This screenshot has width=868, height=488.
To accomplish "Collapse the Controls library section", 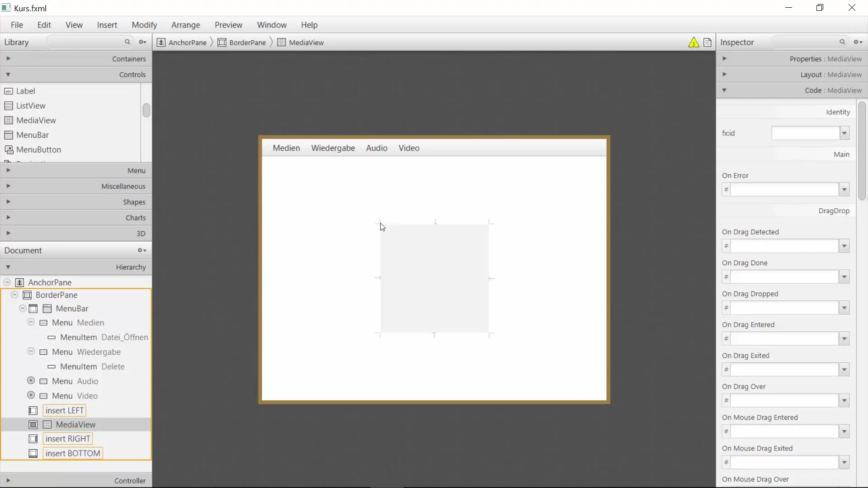I will pos(76,75).
